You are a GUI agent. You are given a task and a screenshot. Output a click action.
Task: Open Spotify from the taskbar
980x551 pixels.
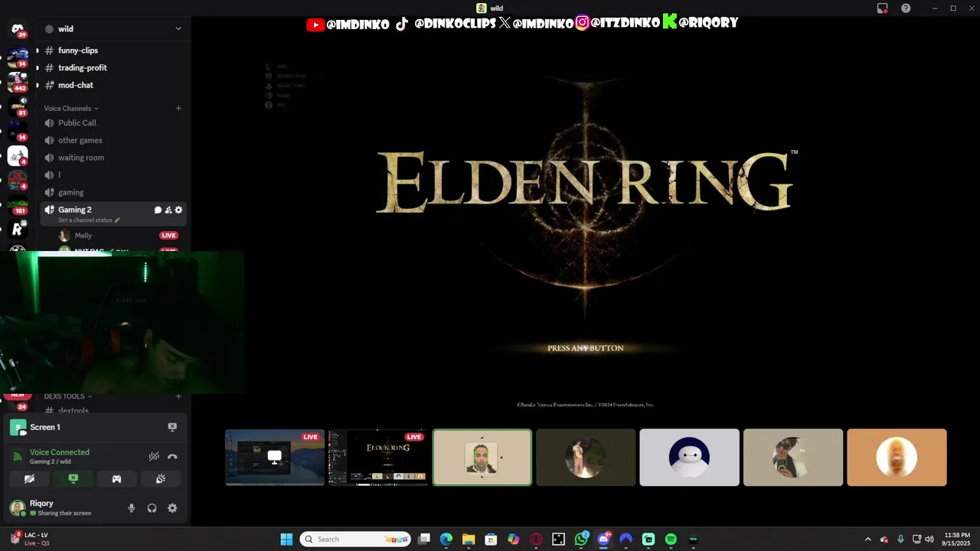[x=671, y=540]
